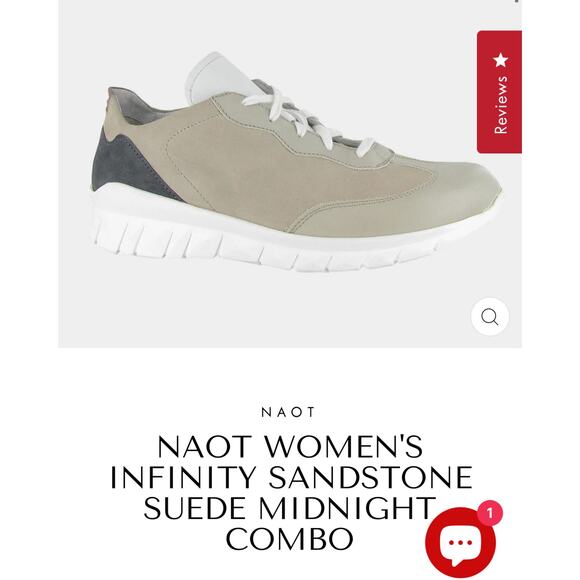Open the NAOT brand link

click(x=288, y=412)
